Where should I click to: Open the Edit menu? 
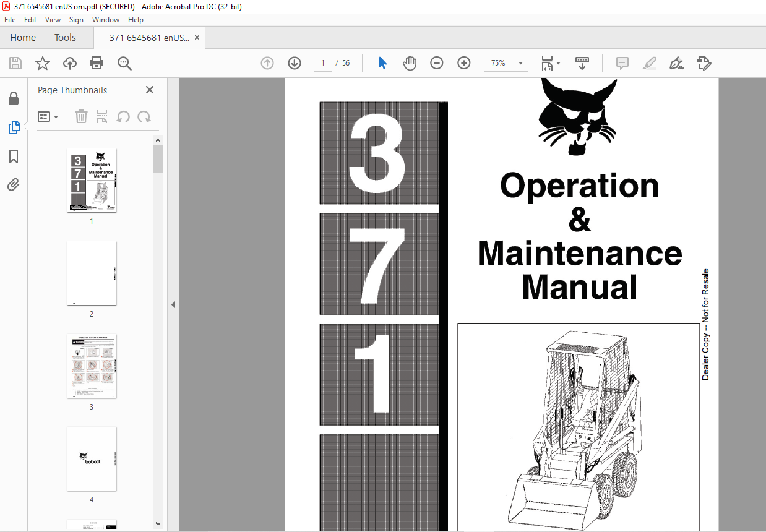[x=30, y=20]
